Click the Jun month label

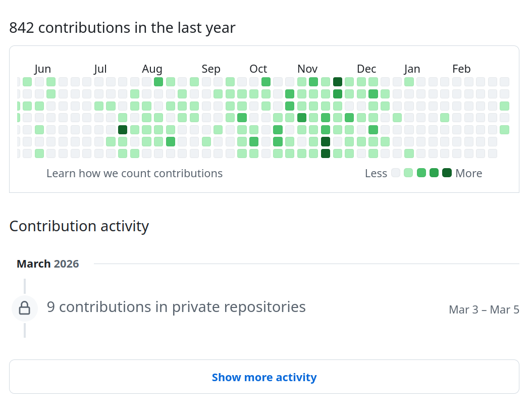click(43, 69)
